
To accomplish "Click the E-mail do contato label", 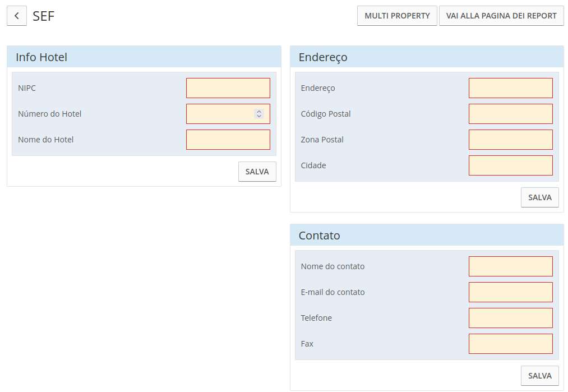I will pos(333,292).
